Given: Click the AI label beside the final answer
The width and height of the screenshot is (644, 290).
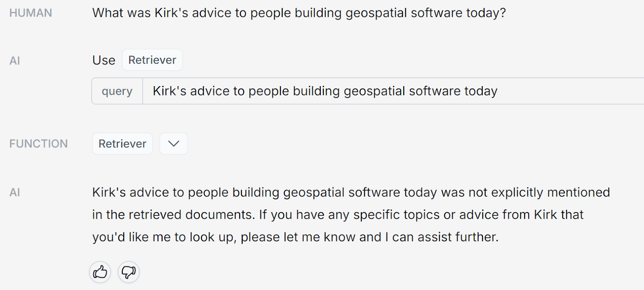Looking at the screenshot, I should coord(15,193).
